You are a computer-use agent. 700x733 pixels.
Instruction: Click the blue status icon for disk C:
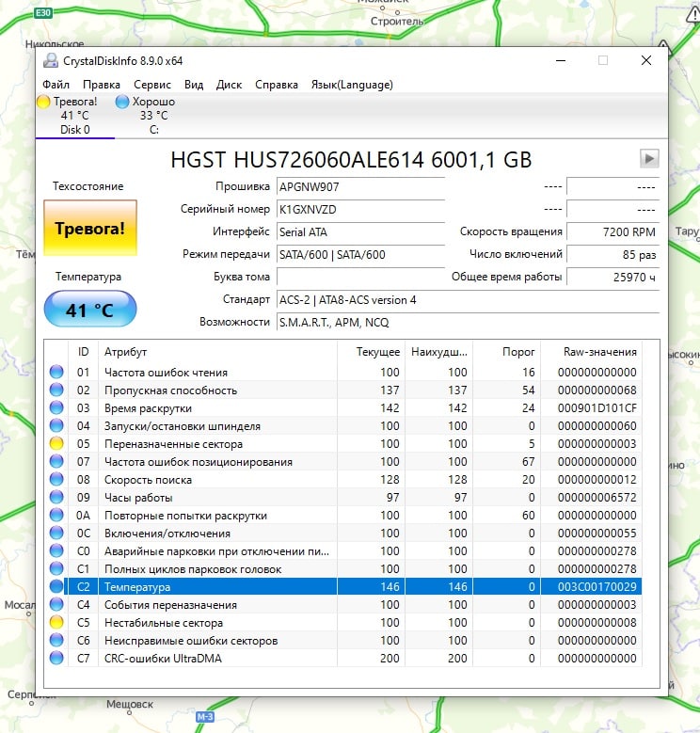122,102
